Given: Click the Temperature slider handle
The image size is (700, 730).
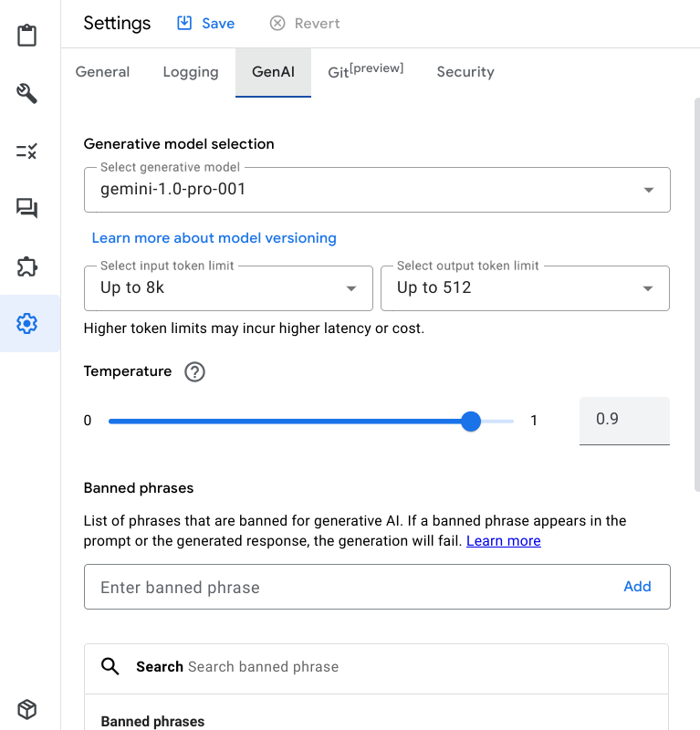Looking at the screenshot, I should 471,421.
